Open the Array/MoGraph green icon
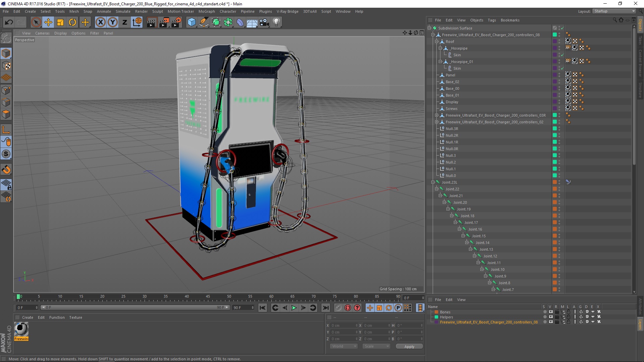The height and width of the screenshot is (362, 644). [x=228, y=22]
